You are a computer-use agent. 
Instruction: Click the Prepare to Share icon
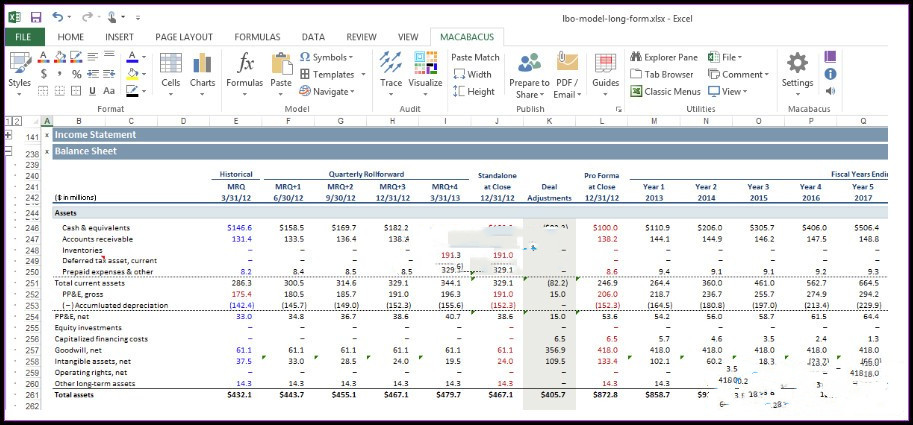(529, 63)
